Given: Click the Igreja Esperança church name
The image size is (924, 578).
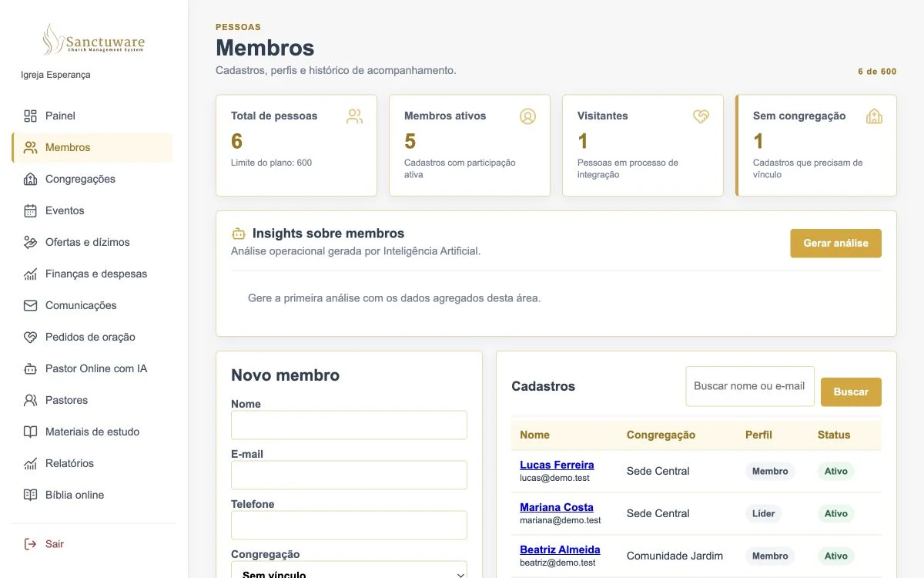Looking at the screenshot, I should (x=55, y=75).
